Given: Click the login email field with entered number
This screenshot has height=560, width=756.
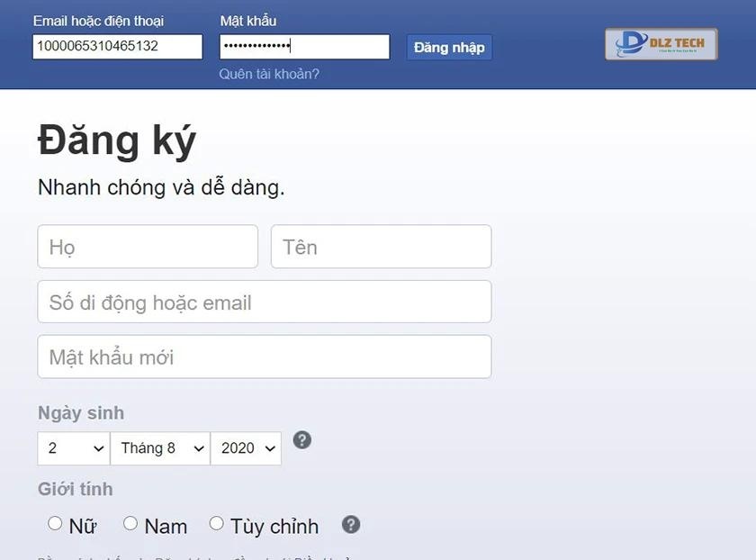Looking at the screenshot, I should (x=118, y=46).
